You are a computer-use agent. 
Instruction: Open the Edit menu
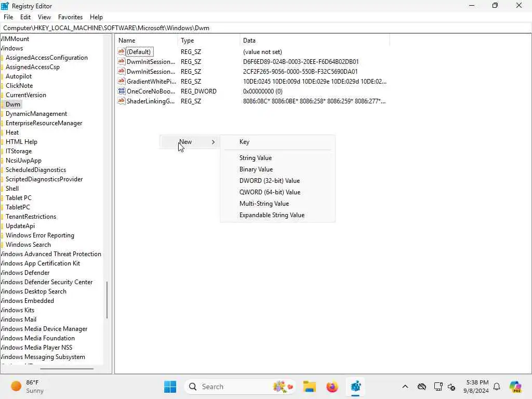point(25,17)
